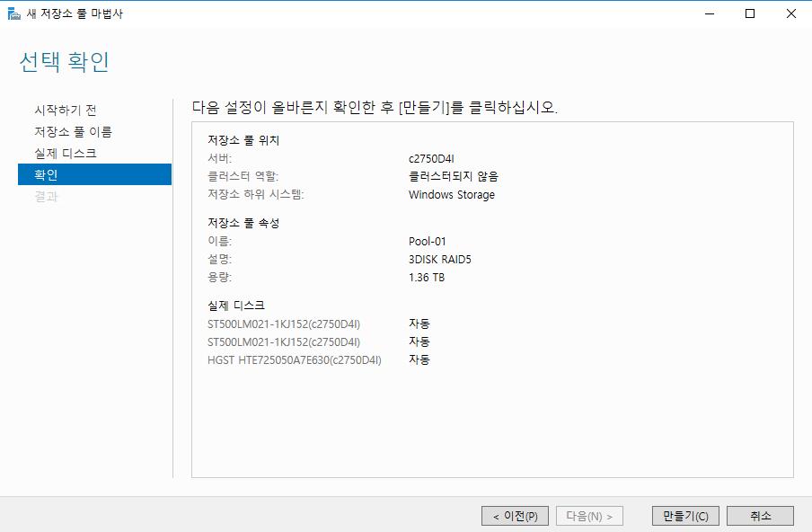
Task: Click the 용량: label
Action: (x=219, y=277)
